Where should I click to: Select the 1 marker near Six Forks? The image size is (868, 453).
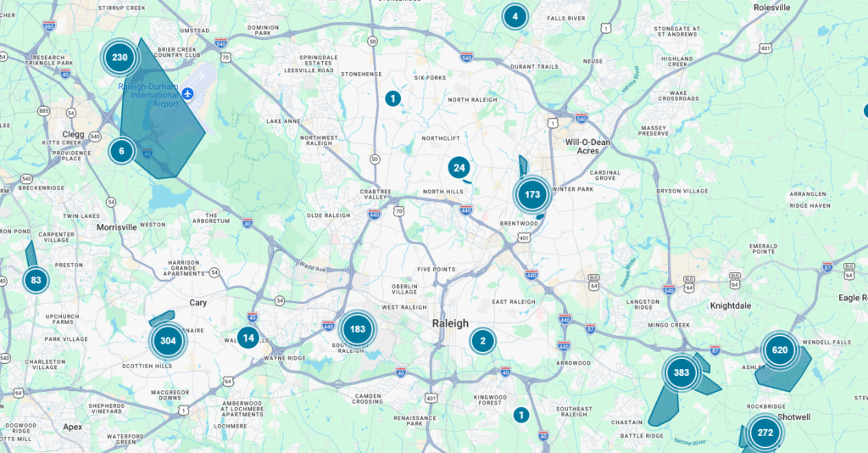point(393,98)
